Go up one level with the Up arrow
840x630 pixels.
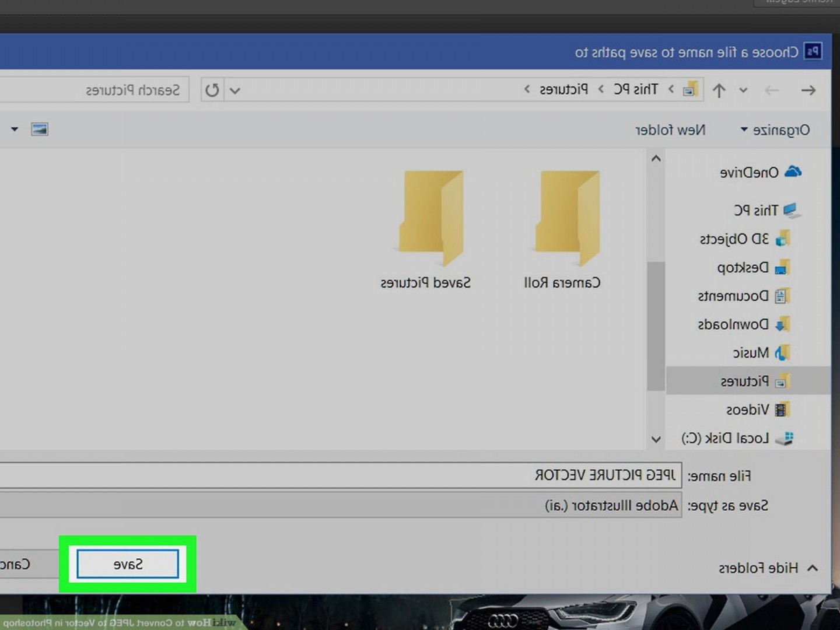719,90
